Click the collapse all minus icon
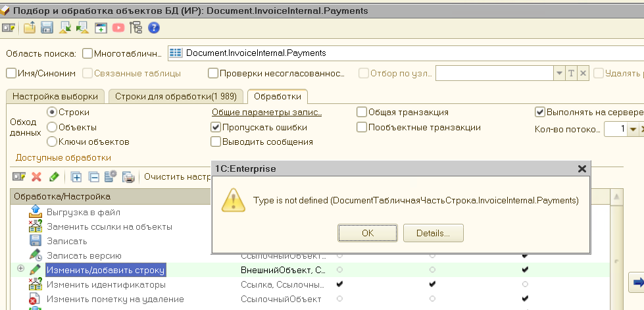 coord(93,176)
